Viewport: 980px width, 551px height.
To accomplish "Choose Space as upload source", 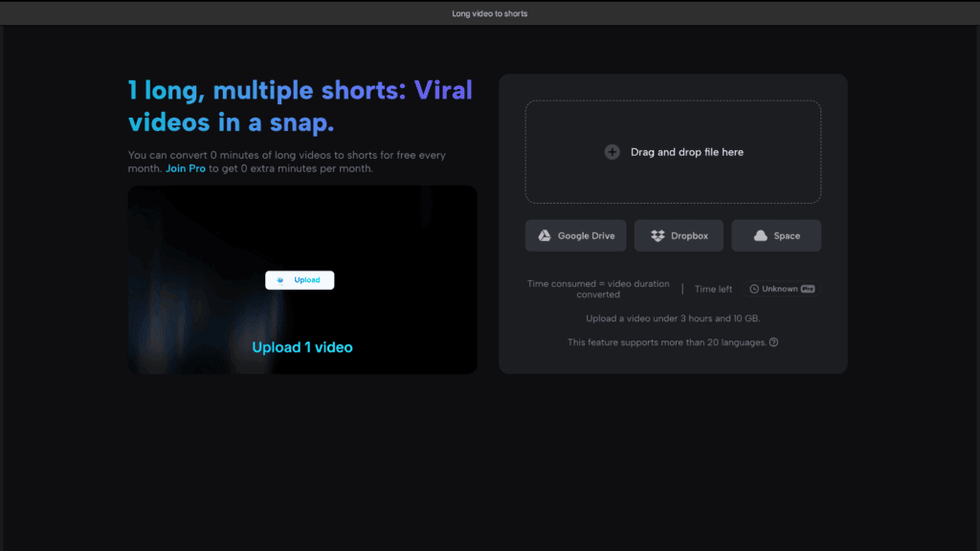I will coord(776,235).
